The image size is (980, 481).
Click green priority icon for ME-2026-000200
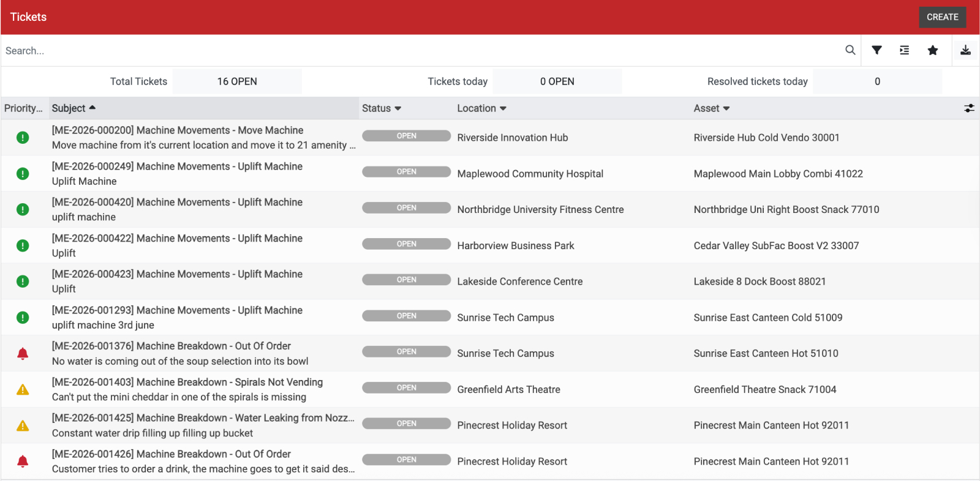(23, 138)
